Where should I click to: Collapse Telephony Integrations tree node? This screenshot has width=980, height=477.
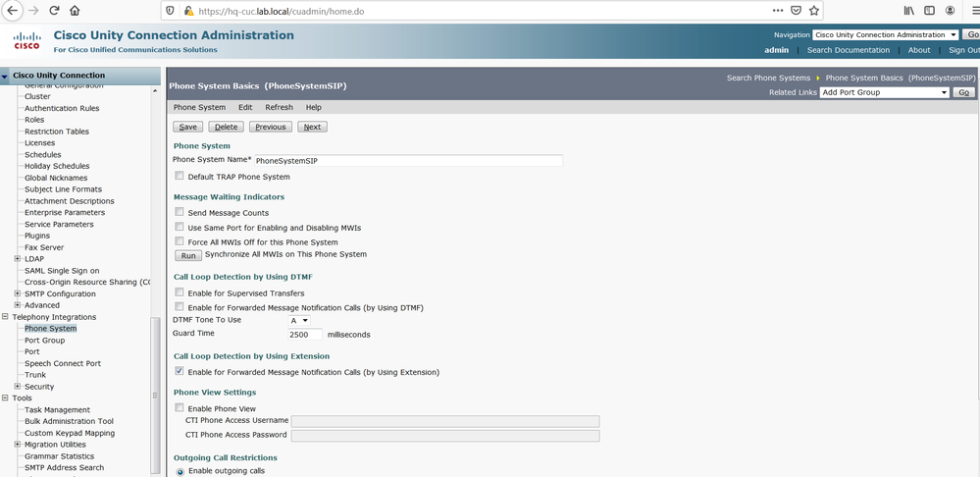tap(6, 317)
